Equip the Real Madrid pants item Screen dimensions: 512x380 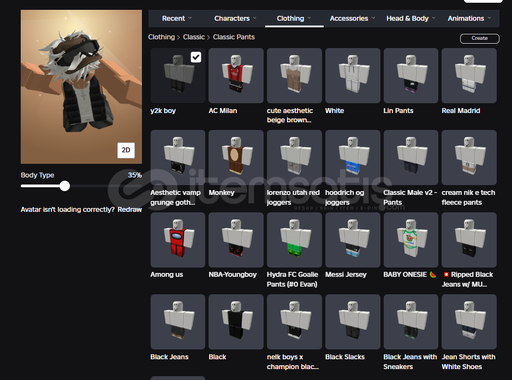[469, 75]
